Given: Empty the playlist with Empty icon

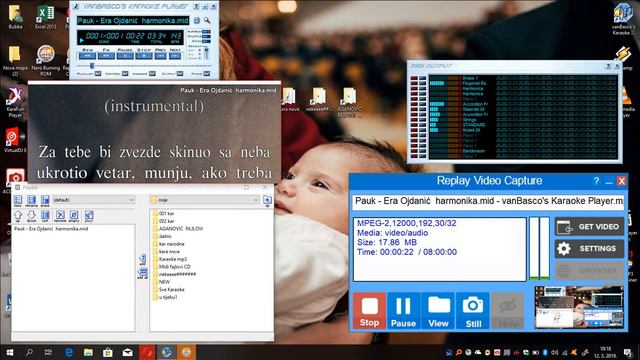Looking at the screenshot, I should tap(74, 216).
